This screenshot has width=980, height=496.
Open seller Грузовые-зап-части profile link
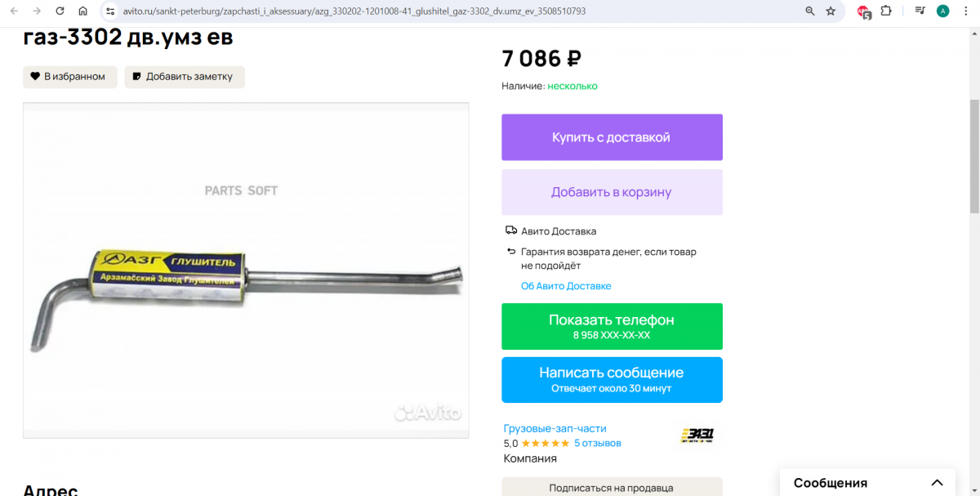(x=555, y=428)
